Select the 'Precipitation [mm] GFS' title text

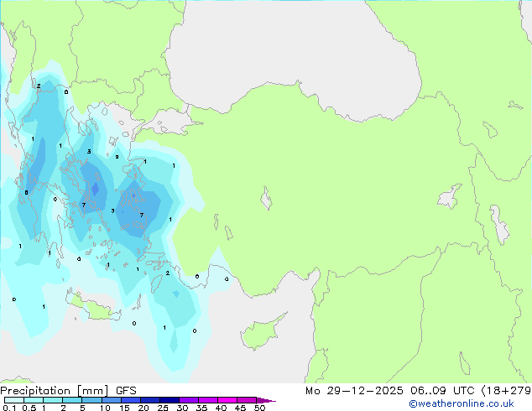click(68, 391)
